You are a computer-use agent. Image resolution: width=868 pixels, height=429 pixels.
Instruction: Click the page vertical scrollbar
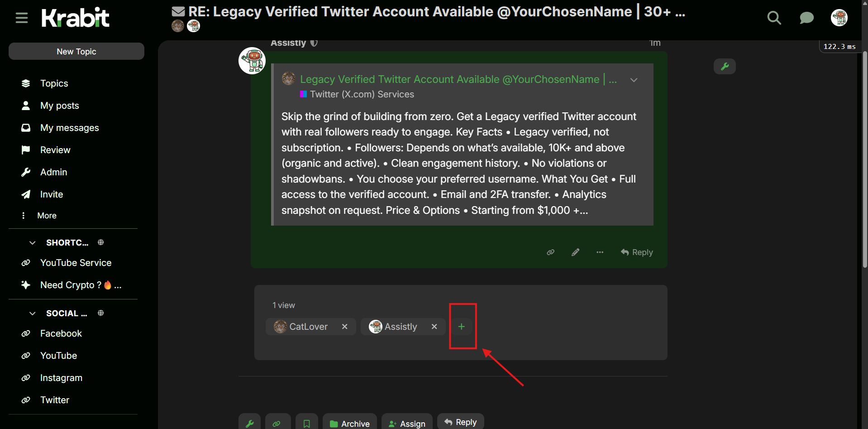865,159
